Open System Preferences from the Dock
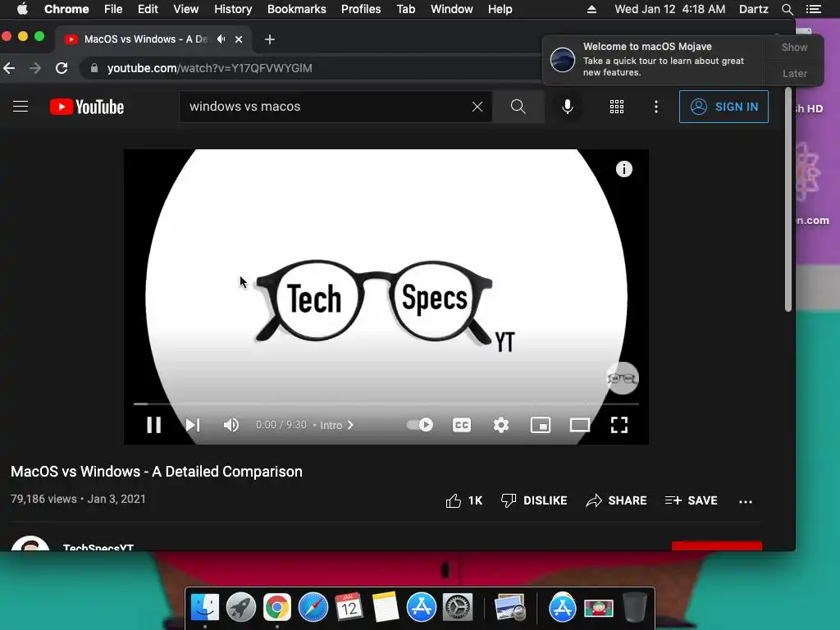This screenshot has height=630, width=840. coord(457,607)
